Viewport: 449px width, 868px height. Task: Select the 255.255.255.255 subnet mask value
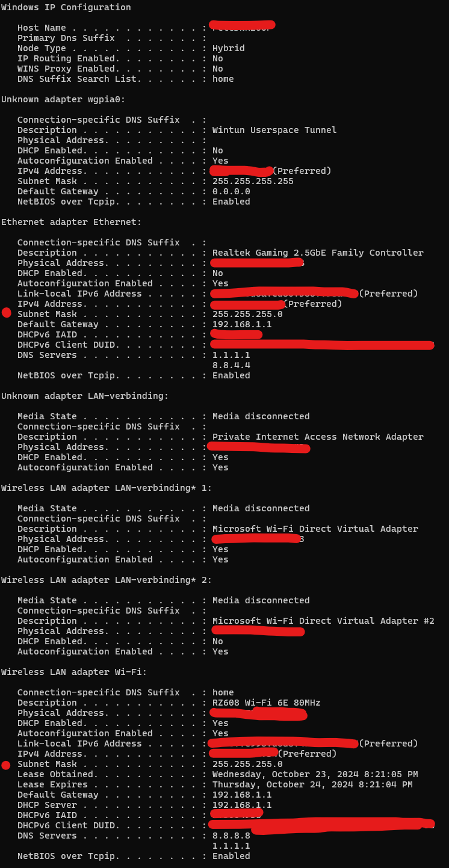253,181
